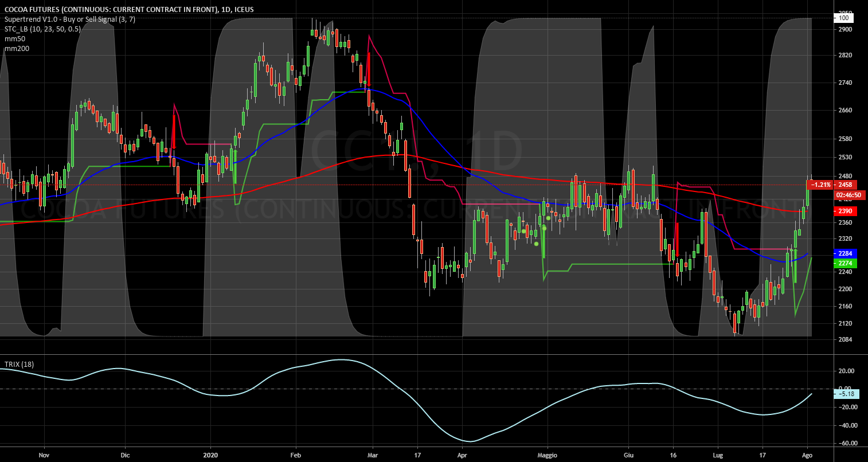Image resolution: width=868 pixels, height=462 pixels.
Task: Click the Dic label on the time axis
Action: (x=126, y=454)
